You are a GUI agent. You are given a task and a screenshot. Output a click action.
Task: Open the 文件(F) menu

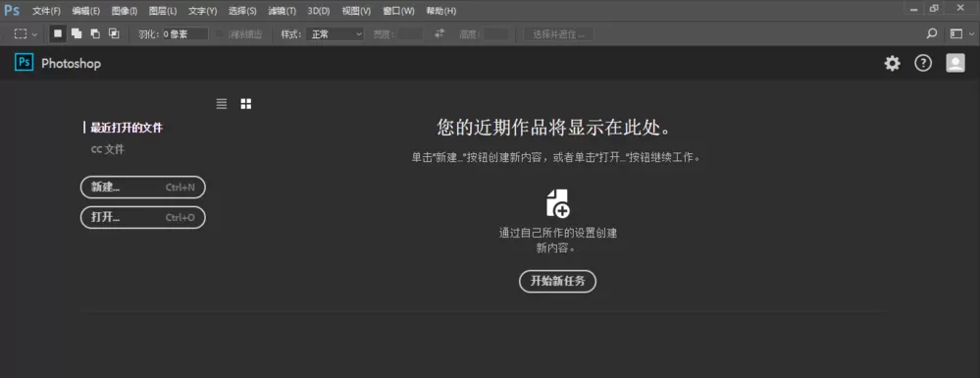[46, 11]
